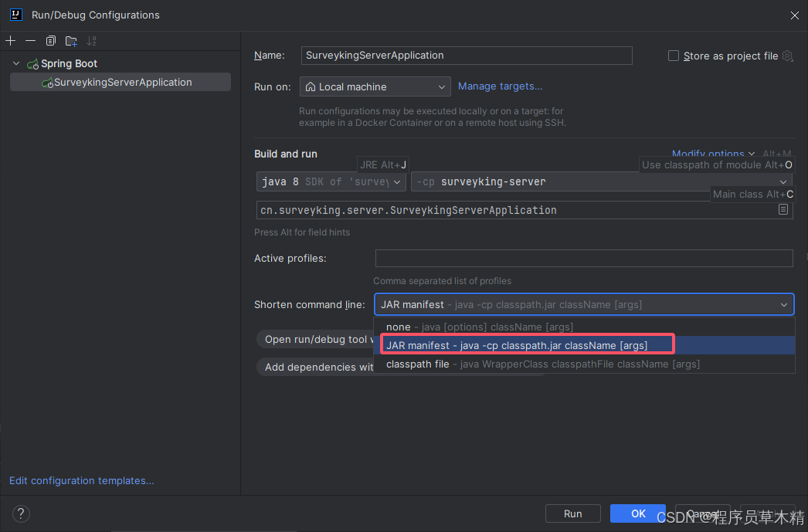Screen dimensions: 808x532
Task: Click the Spring Boot icon in the sidebar
Action: pos(32,63)
